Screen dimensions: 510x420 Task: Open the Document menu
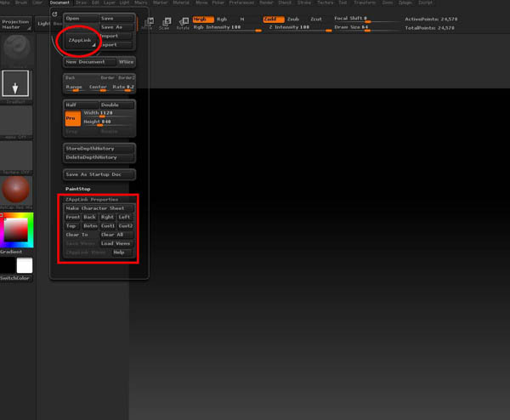tap(59, 3)
